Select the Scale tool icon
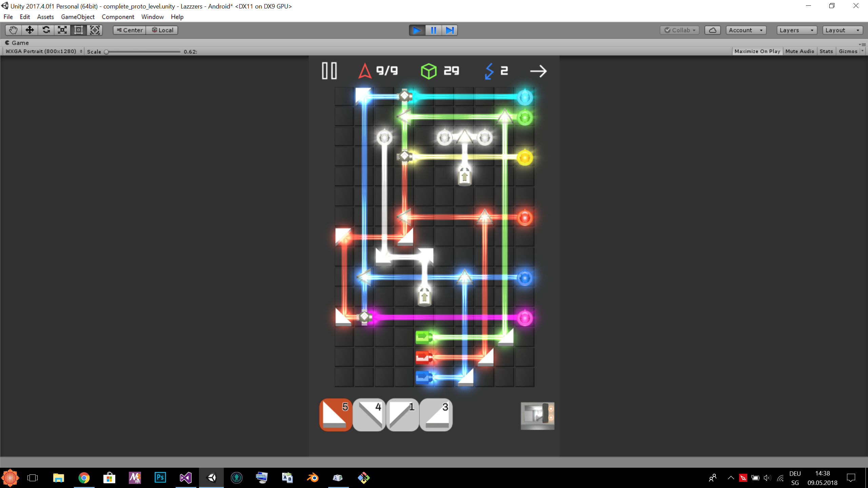The image size is (868, 488). [x=62, y=30]
